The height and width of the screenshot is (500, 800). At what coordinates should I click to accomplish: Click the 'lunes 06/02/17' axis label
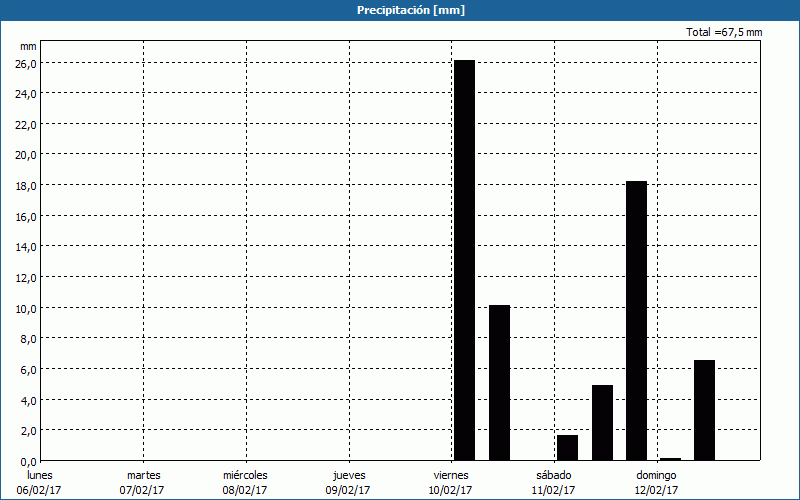(40, 482)
